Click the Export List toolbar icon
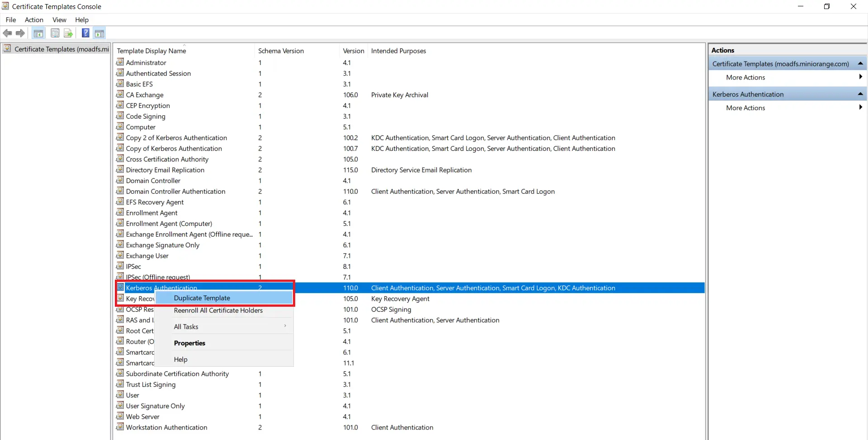This screenshot has height=440, width=868. tap(68, 33)
